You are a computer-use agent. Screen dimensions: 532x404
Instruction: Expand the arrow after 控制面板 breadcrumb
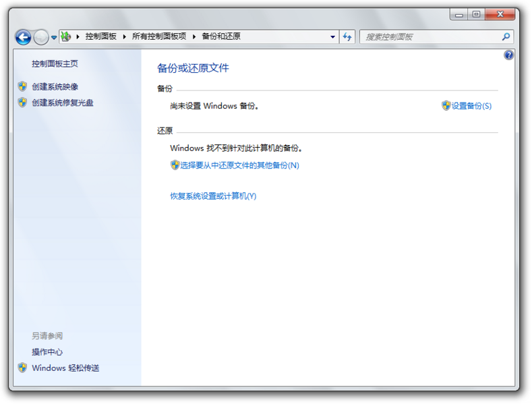click(125, 36)
